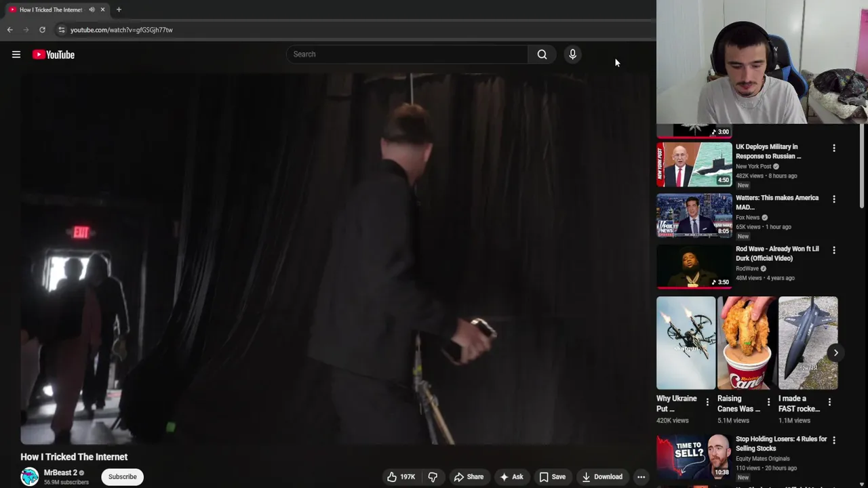Open more actions ellipsis under video
868x488 pixels.
point(641,476)
